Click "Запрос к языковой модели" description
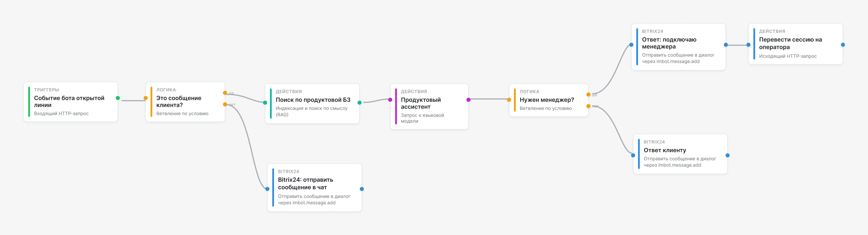Image resolution: width=868 pixels, height=235 pixels. point(422,118)
